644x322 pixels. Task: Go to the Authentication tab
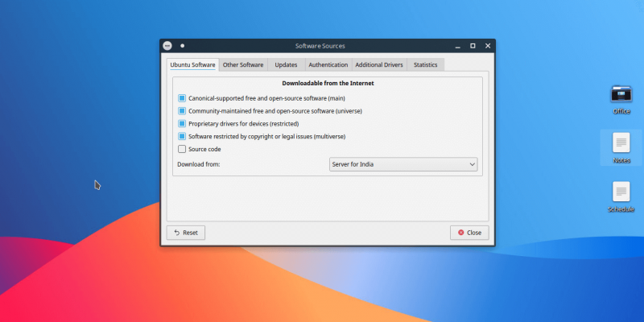[x=328, y=65]
